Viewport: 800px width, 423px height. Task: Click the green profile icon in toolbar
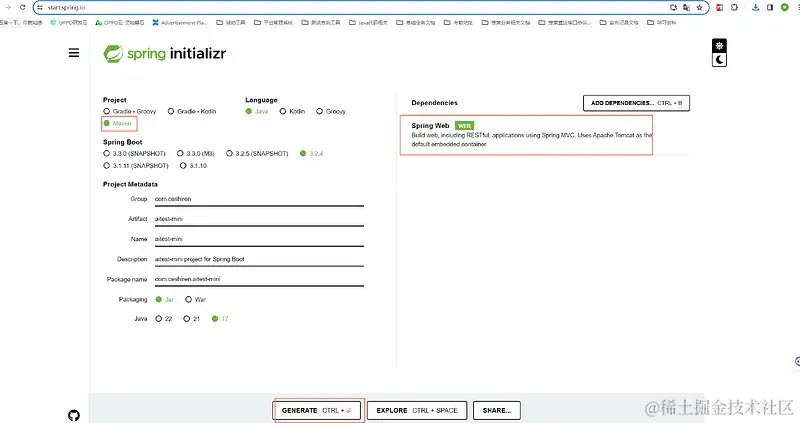click(785, 8)
